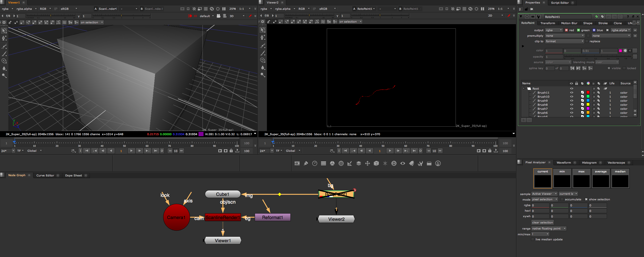Viewport: 644px width, 257px height.
Task: Pick the Brush tool in Viewer1 toolbar
Action: coord(4,54)
